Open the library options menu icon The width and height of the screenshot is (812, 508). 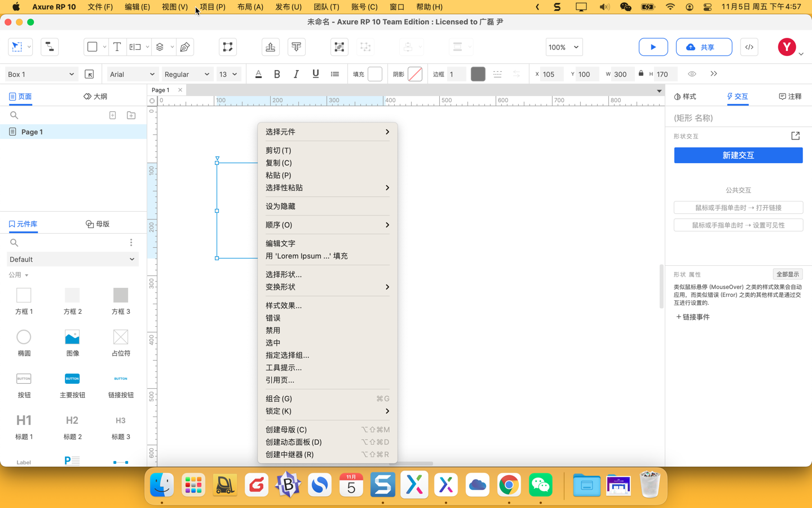tap(131, 242)
